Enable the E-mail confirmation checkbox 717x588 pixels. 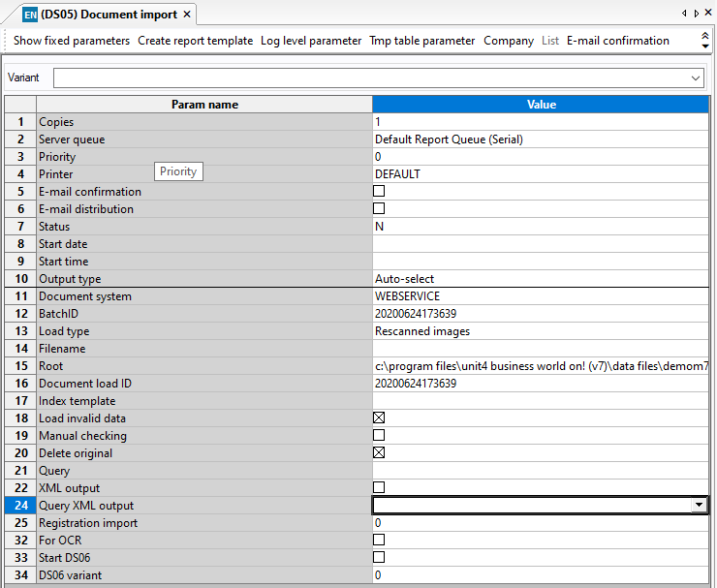point(379,192)
